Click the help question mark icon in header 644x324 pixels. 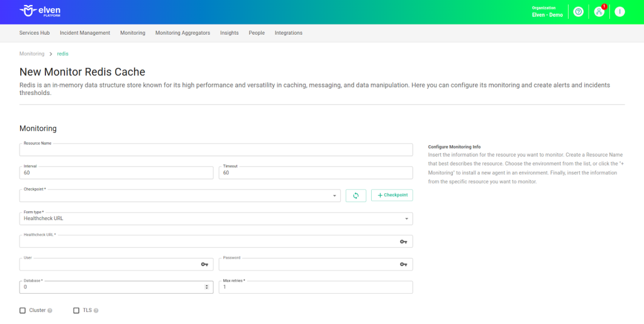(579, 12)
